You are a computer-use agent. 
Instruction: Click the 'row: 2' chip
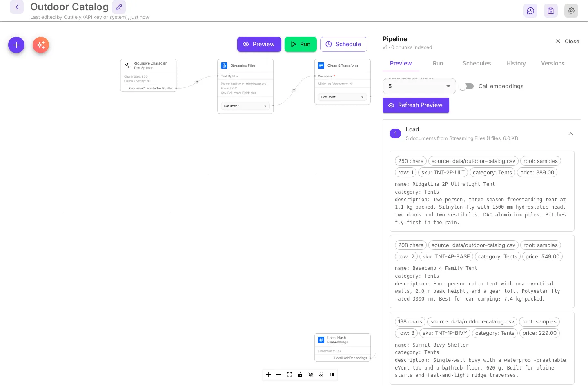(x=406, y=256)
